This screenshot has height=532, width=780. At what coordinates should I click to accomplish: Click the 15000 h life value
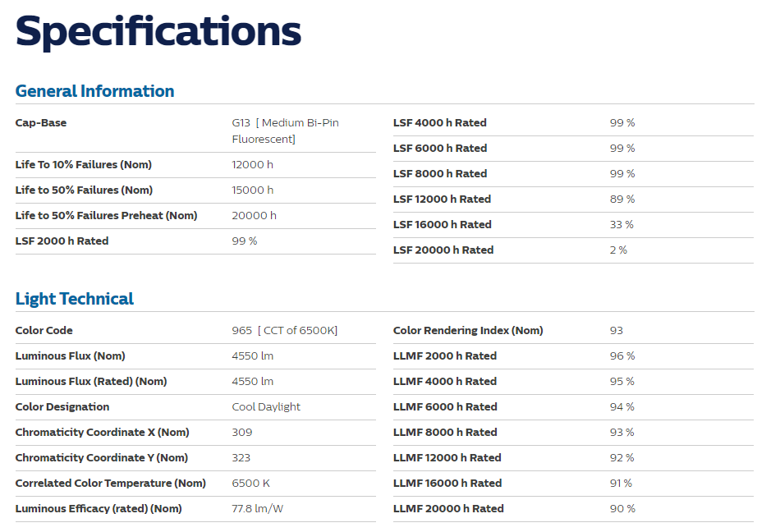[253, 190]
